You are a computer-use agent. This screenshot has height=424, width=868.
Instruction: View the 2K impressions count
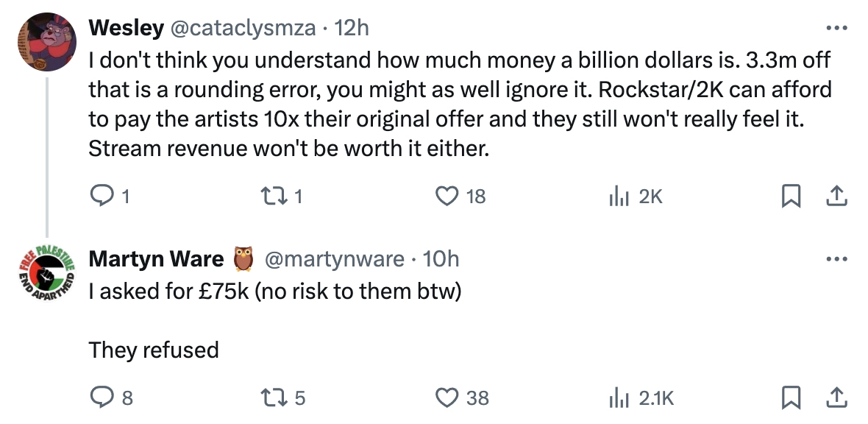click(x=646, y=196)
